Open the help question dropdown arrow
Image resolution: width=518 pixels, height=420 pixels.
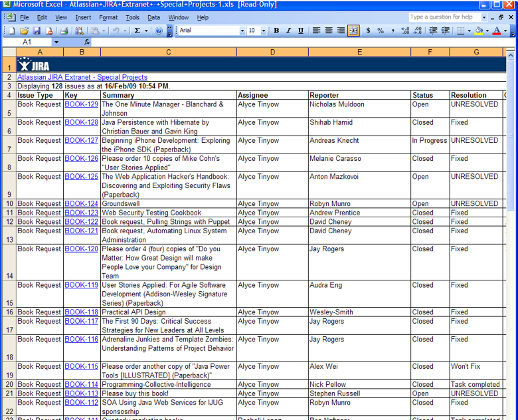(484, 17)
